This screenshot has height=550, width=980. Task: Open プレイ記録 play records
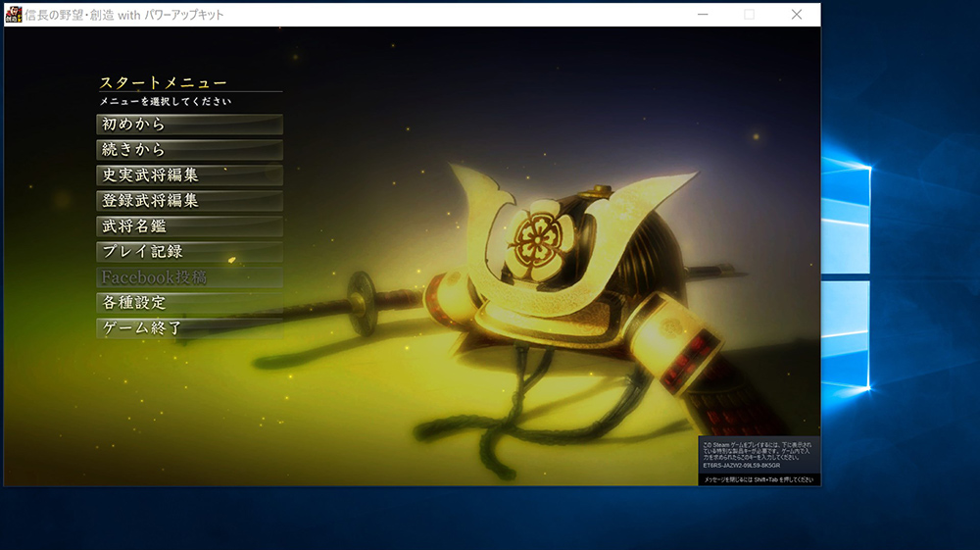[x=189, y=252]
